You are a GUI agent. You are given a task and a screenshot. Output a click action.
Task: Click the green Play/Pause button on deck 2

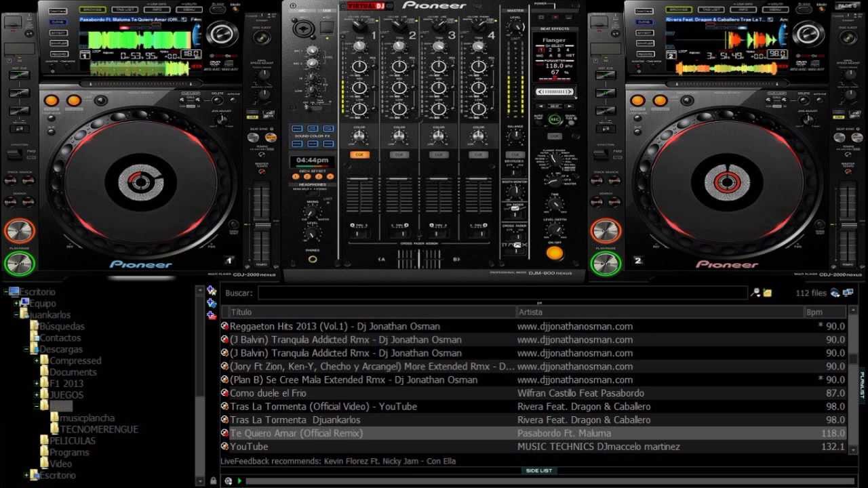click(x=606, y=262)
